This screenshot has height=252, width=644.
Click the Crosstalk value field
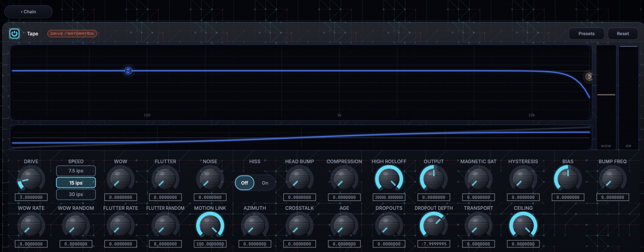tap(299, 244)
